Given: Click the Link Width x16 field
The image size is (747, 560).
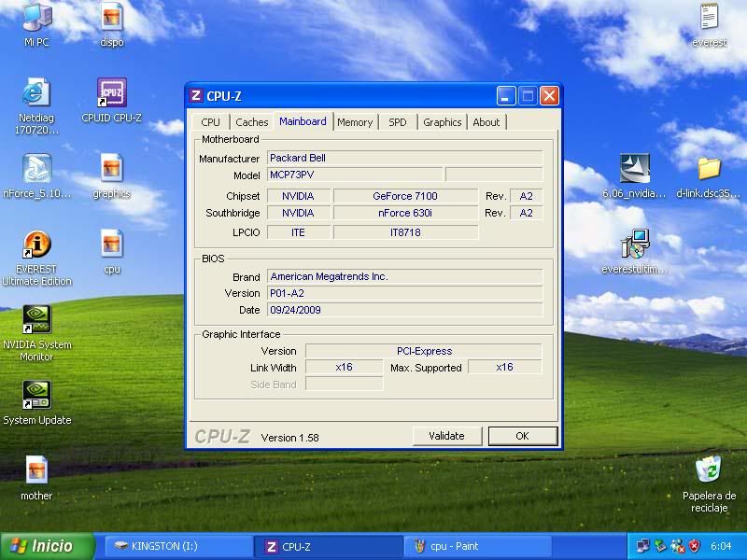Looking at the screenshot, I should pyautogui.click(x=344, y=367).
